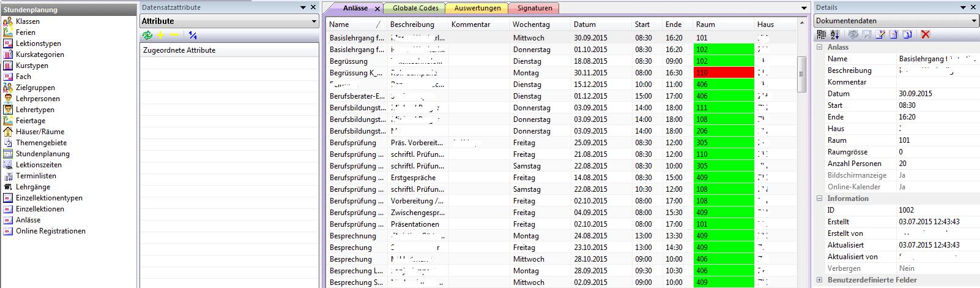Click the A-Z alphabetical sort icon
The width and height of the screenshot is (980, 288).
(835, 35)
